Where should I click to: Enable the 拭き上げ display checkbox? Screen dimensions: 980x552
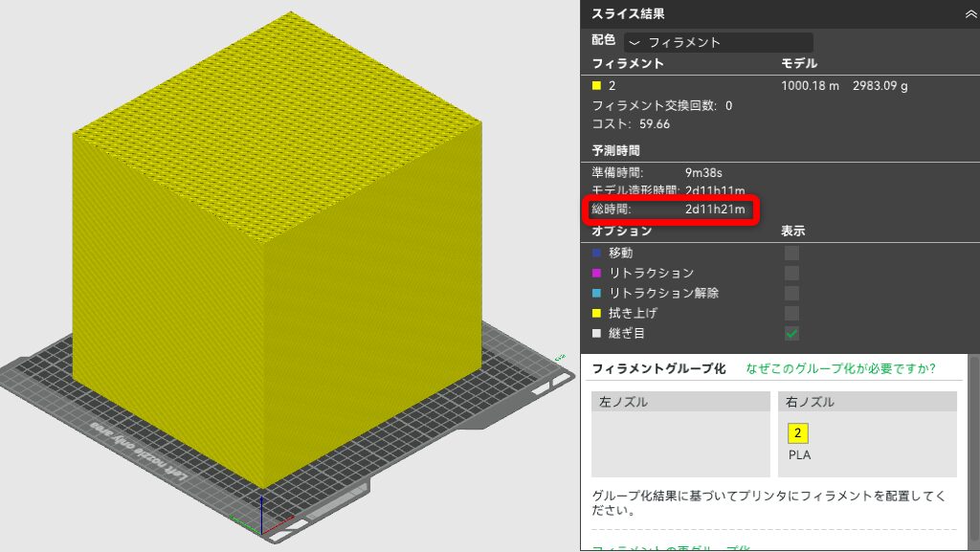pyautogui.click(x=791, y=313)
